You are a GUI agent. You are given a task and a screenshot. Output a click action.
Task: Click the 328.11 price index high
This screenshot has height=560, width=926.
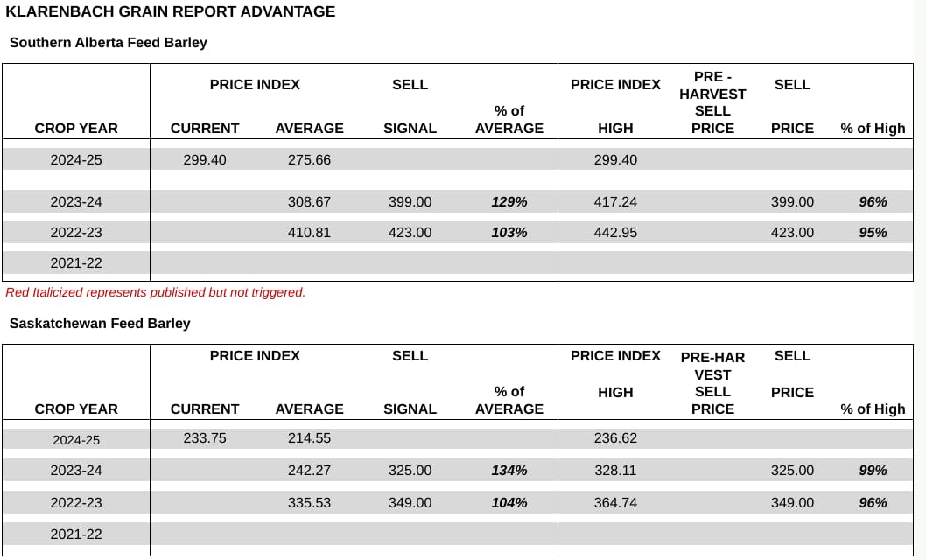(615, 471)
